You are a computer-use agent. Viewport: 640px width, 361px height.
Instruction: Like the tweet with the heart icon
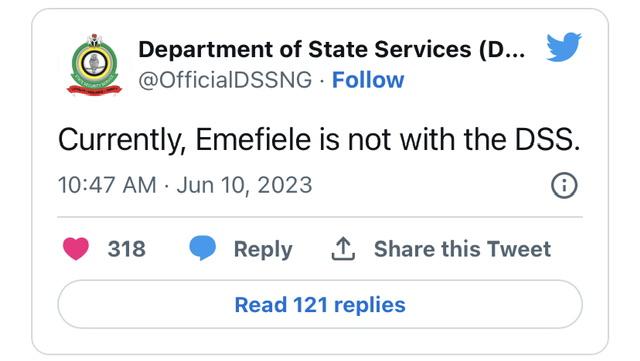point(76,248)
